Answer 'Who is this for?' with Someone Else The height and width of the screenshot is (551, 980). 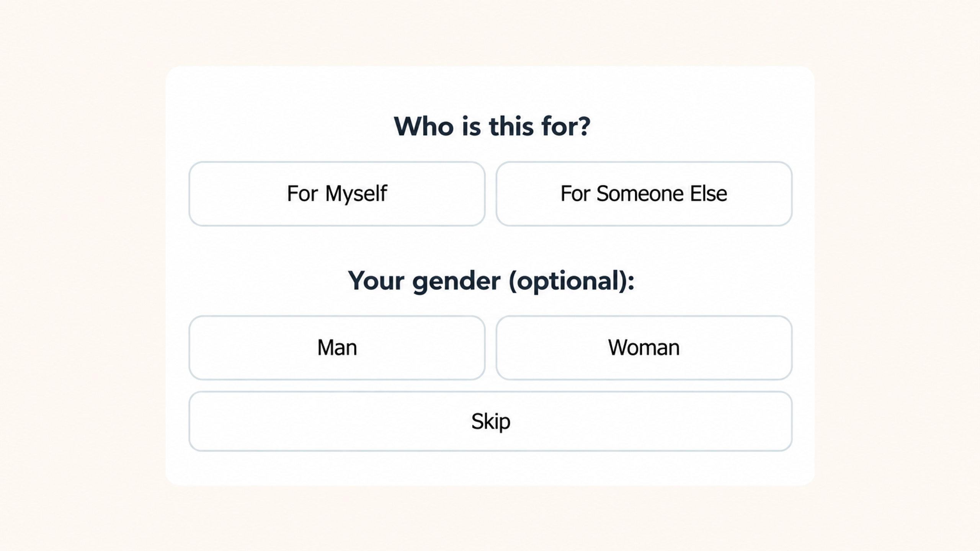pos(644,194)
